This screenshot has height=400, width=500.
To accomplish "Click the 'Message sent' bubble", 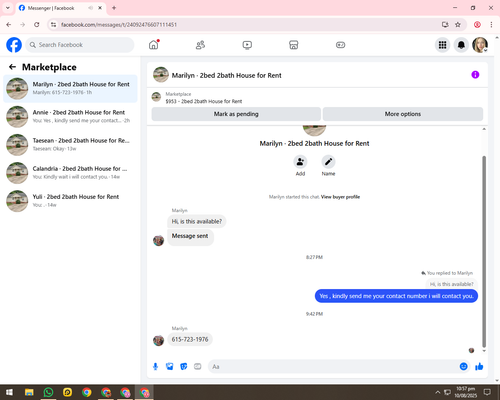I will [x=190, y=236].
